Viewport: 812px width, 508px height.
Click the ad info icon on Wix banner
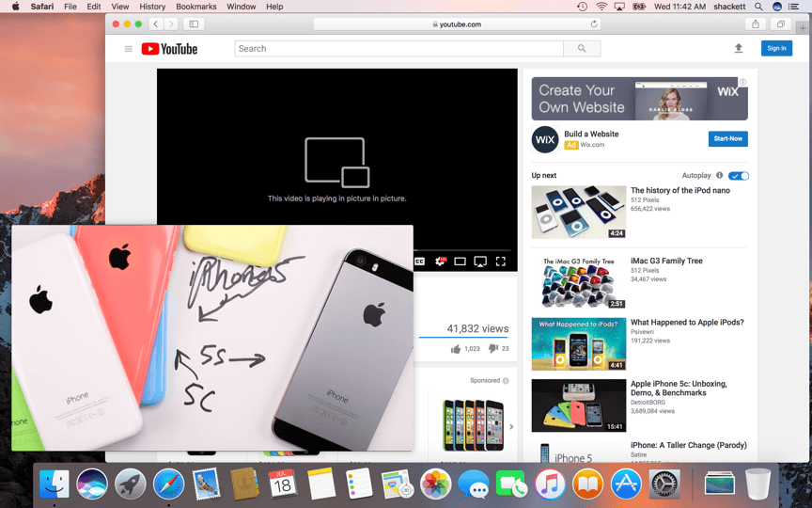point(742,82)
